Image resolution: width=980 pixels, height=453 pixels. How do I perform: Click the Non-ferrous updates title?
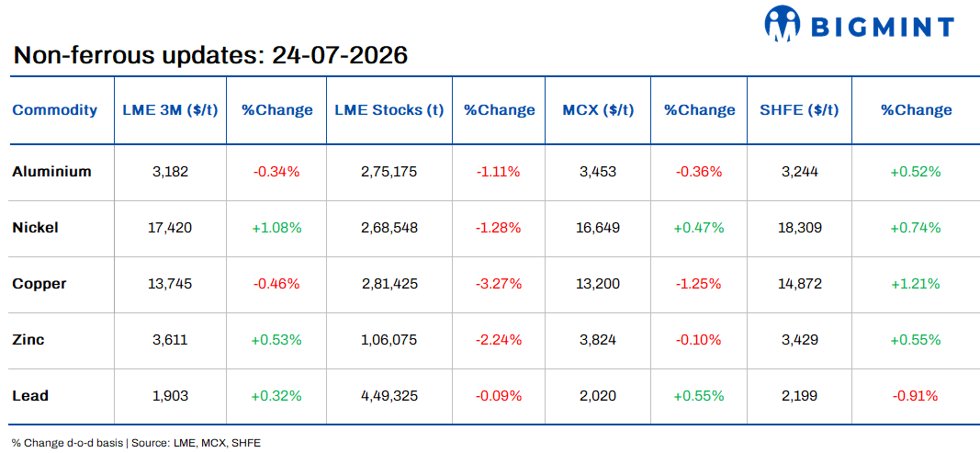point(210,56)
